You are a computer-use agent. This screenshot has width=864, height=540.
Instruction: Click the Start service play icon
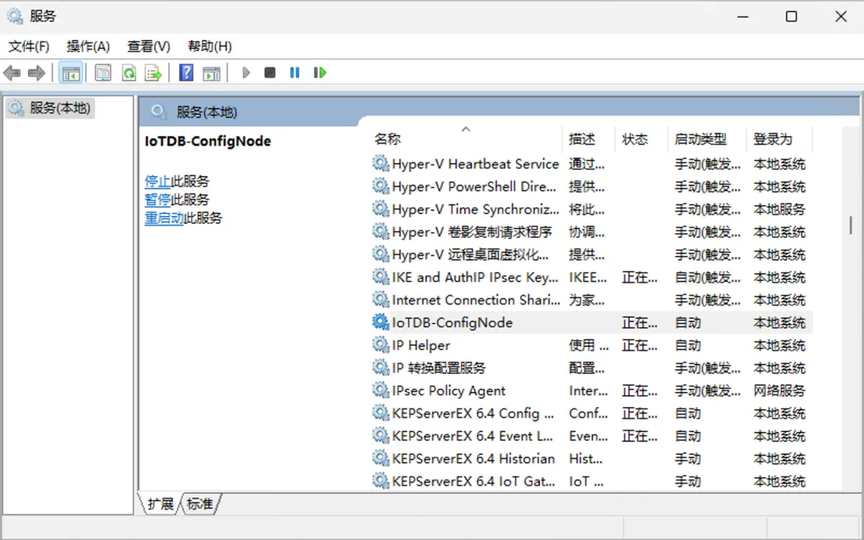[x=246, y=72]
